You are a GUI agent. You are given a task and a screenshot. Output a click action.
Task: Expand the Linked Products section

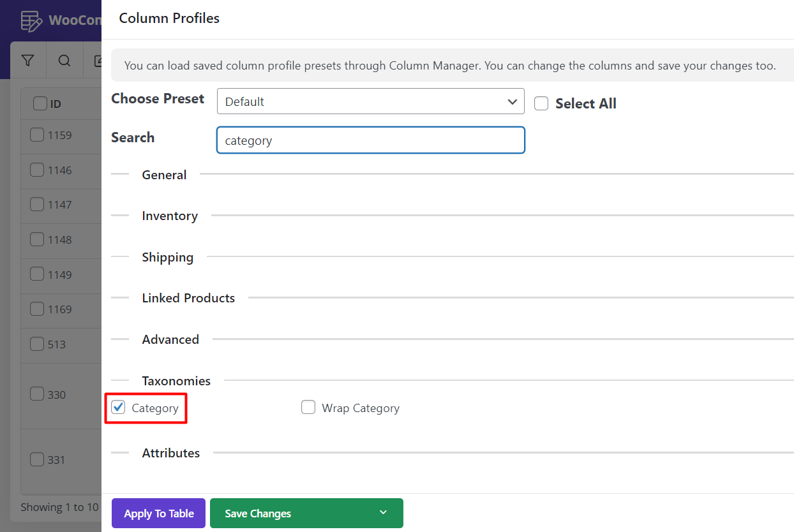pyautogui.click(x=188, y=298)
